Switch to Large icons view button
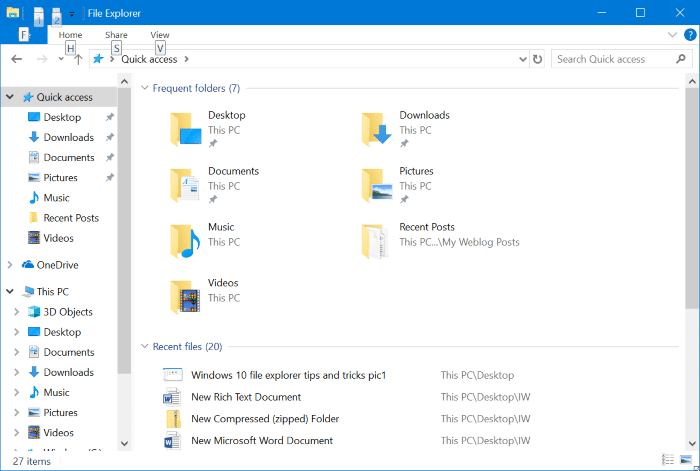Image resolution: width=700 pixels, height=471 pixels. point(686,459)
